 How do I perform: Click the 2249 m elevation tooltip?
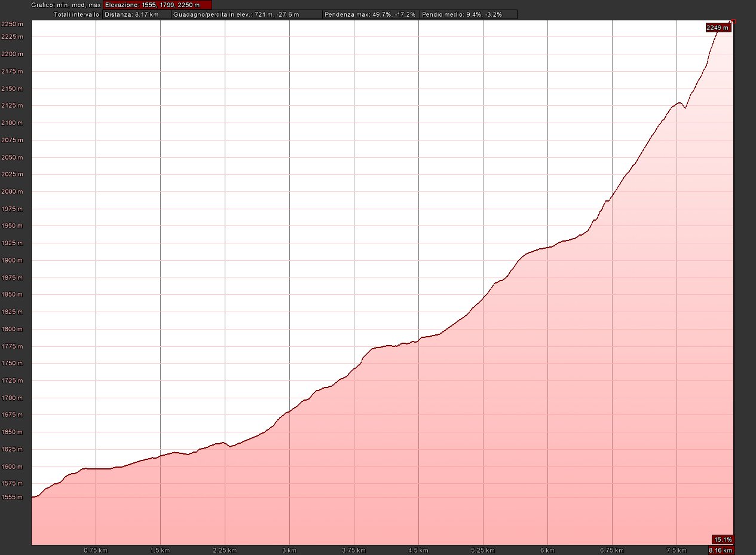tap(718, 27)
